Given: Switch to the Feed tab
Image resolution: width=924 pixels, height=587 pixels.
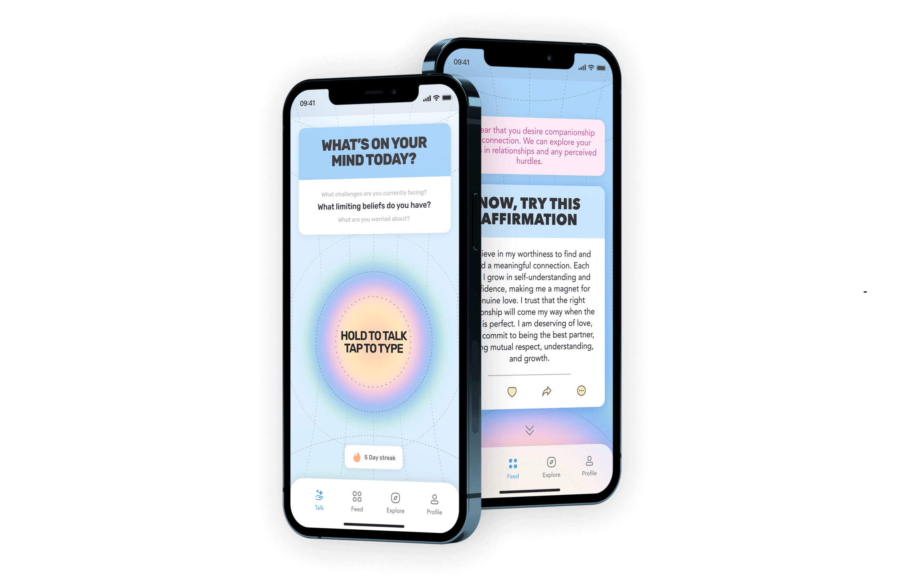Looking at the screenshot, I should pyautogui.click(x=357, y=499).
